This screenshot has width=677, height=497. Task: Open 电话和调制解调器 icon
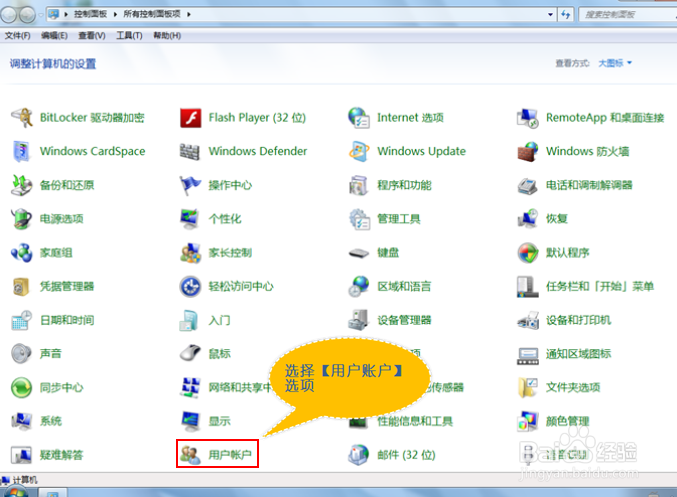pyautogui.click(x=528, y=186)
